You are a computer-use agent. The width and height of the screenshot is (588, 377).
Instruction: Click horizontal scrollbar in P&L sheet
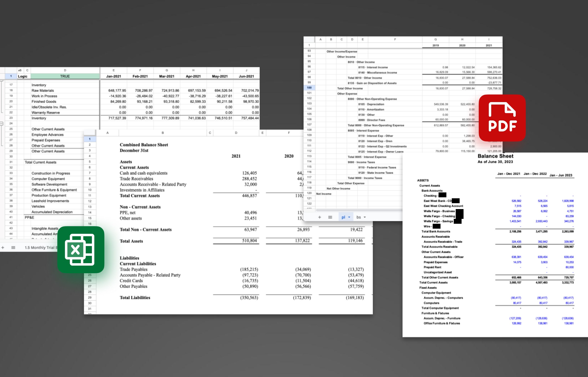[358, 210]
